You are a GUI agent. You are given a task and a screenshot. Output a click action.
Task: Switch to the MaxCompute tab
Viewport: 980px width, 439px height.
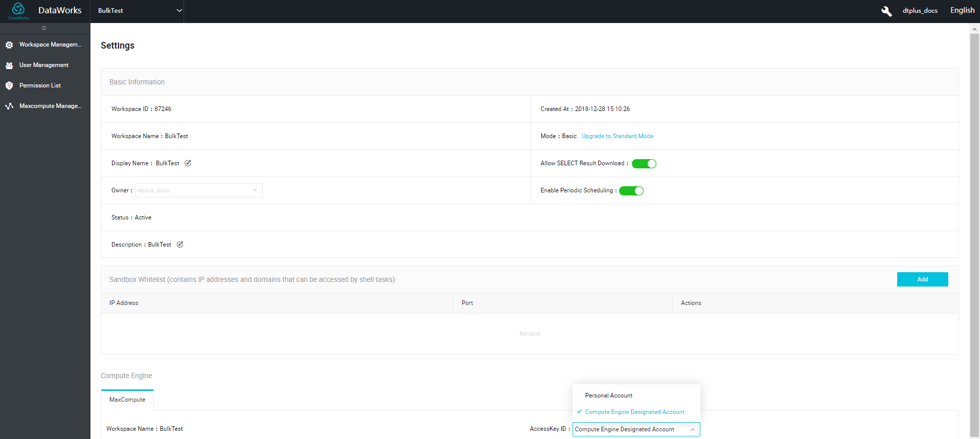pos(127,400)
